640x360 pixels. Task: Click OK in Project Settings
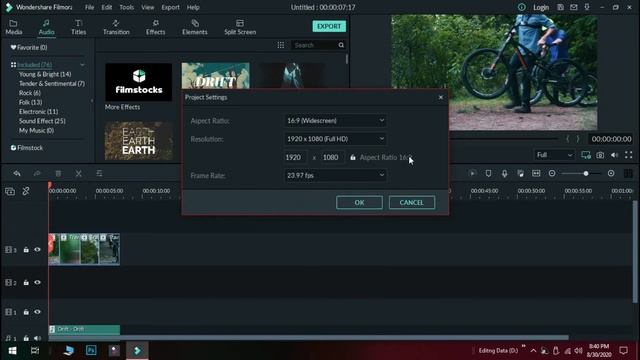(359, 202)
